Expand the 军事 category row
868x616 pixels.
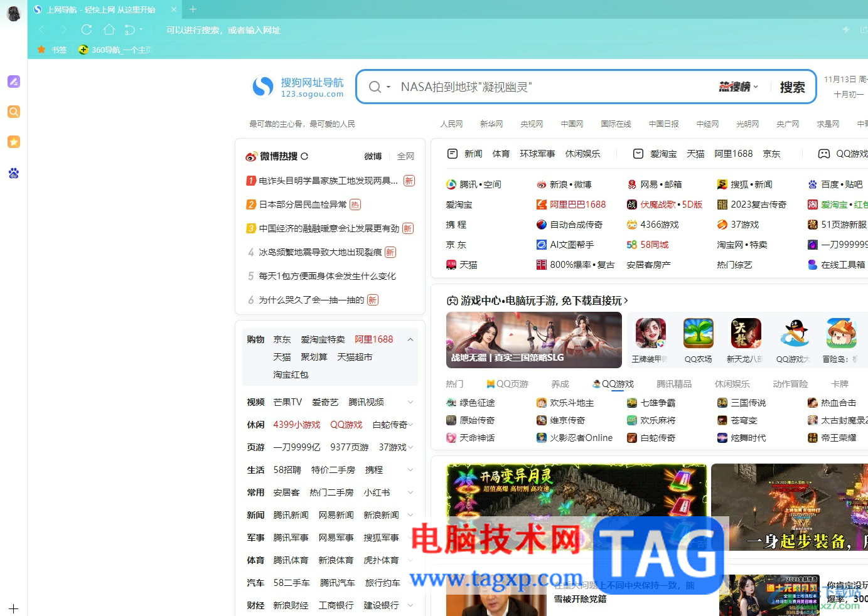point(410,538)
